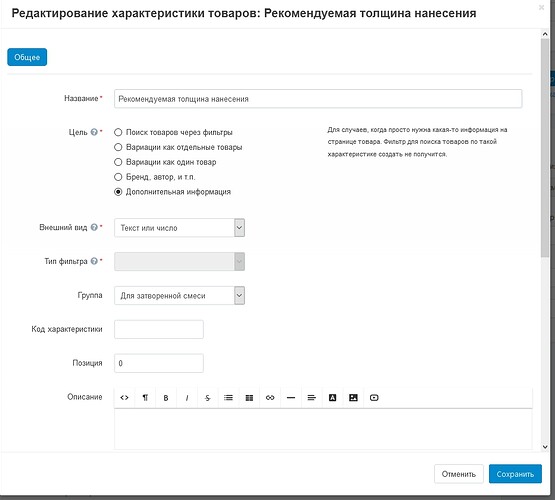
Task: Click the 'Сохранить' button
Action: pyautogui.click(x=515, y=474)
